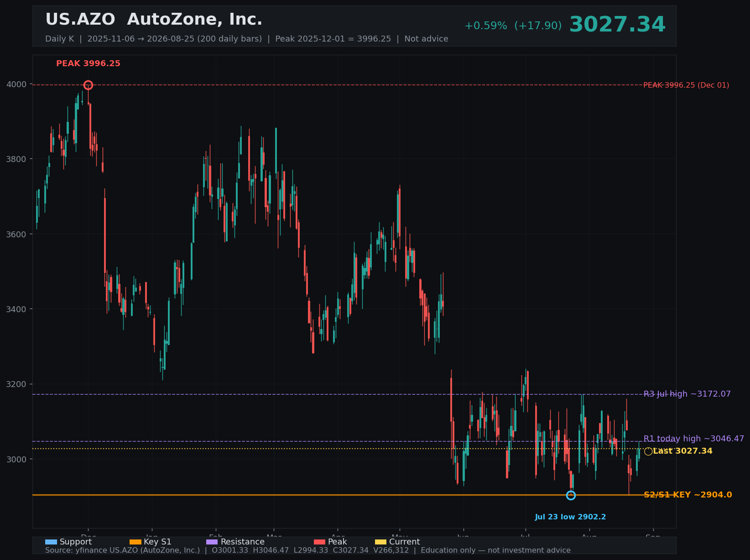Screen dimensions: 750x560
Task: Click the 'US.AZO AutoZone, Inc.' title
Action: (154, 20)
